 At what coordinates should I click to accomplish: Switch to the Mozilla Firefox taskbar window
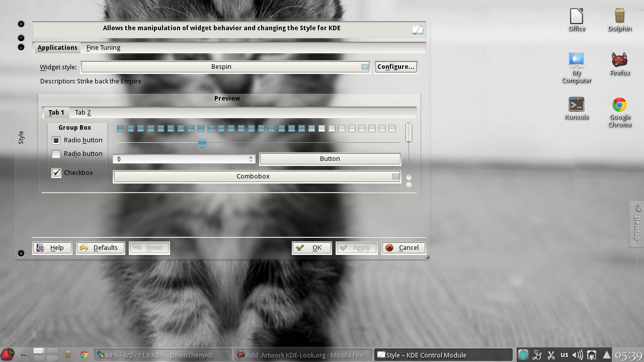click(x=303, y=355)
